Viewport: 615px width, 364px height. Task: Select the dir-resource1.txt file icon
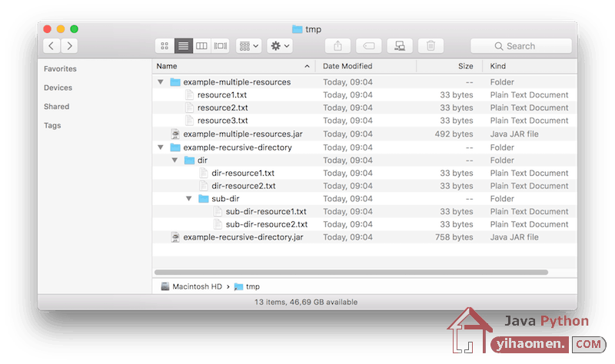point(204,173)
